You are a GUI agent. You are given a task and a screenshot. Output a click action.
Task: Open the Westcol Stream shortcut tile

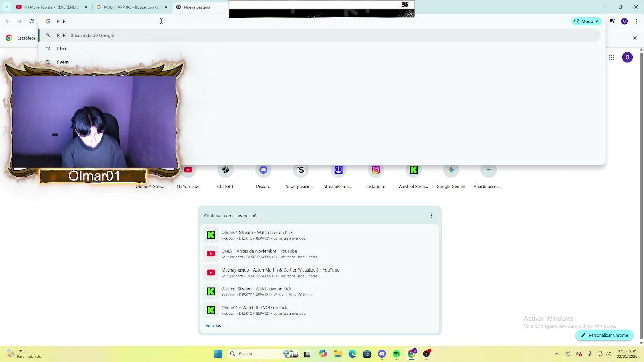[413, 176]
